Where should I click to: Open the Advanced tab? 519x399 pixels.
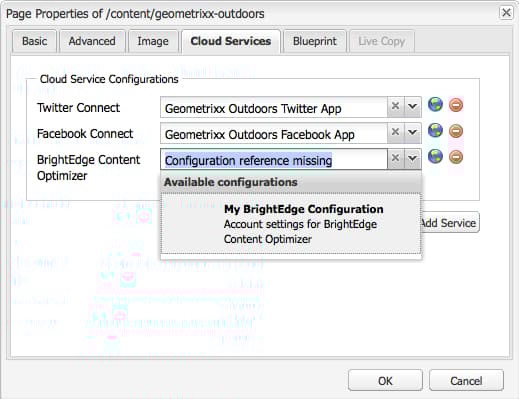pos(92,41)
